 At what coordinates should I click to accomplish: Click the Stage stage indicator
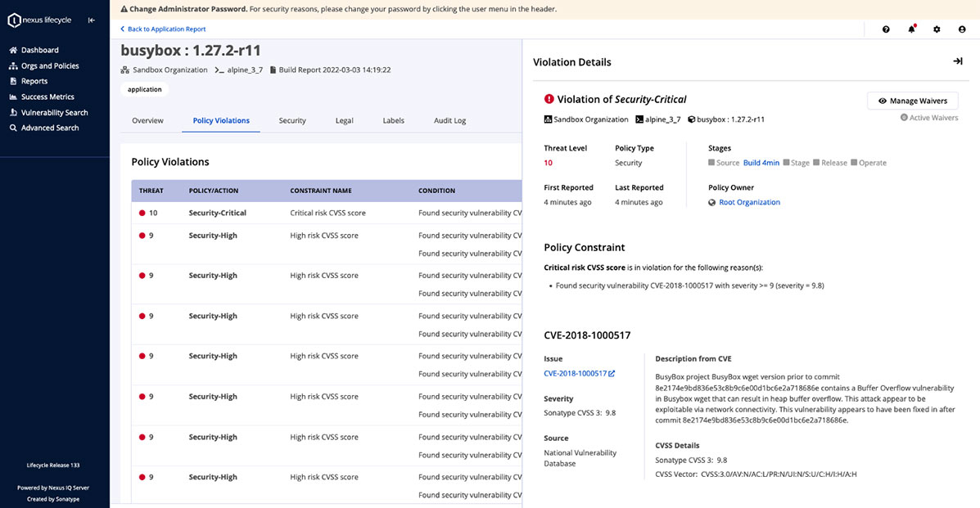[797, 163]
